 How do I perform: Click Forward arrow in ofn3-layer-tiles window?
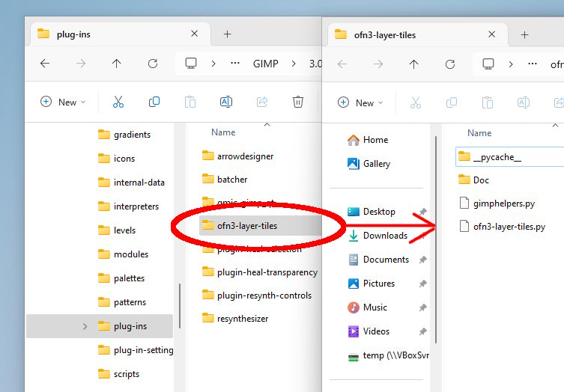pos(378,64)
